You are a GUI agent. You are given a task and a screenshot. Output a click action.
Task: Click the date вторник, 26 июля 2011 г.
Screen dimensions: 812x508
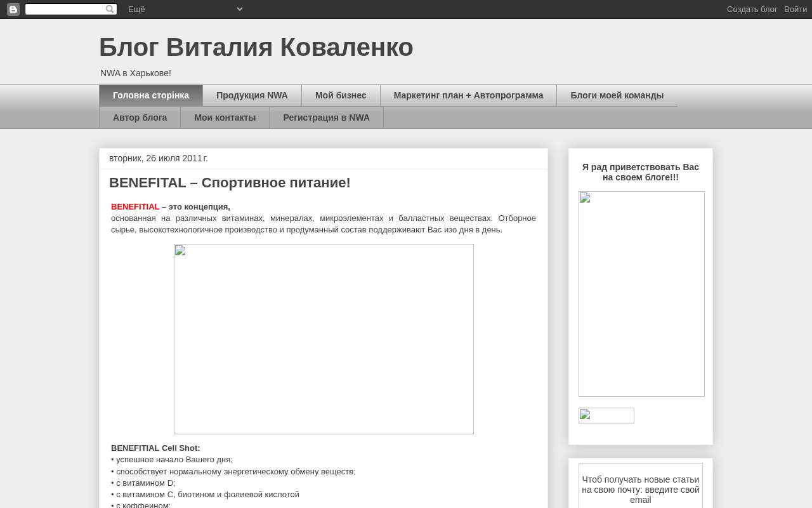pos(159,158)
